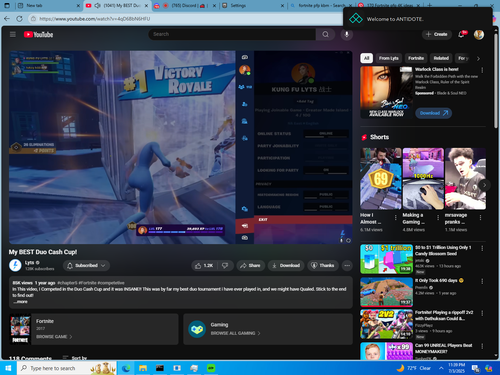This screenshot has height=375, width=500.
Task: Open options for $0 to $1 Trillion video
Action: coord(482,248)
